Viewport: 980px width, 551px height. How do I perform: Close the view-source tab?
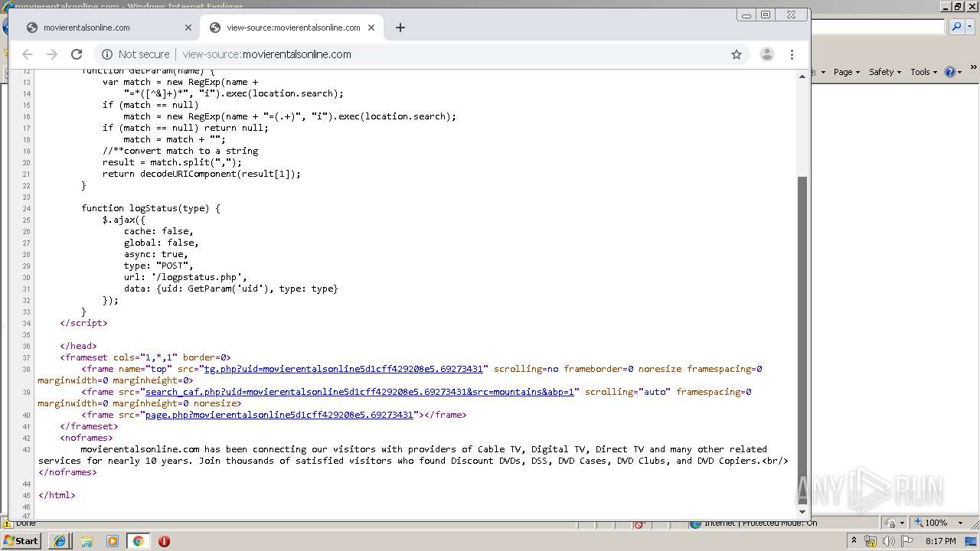click(x=371, y=28)
